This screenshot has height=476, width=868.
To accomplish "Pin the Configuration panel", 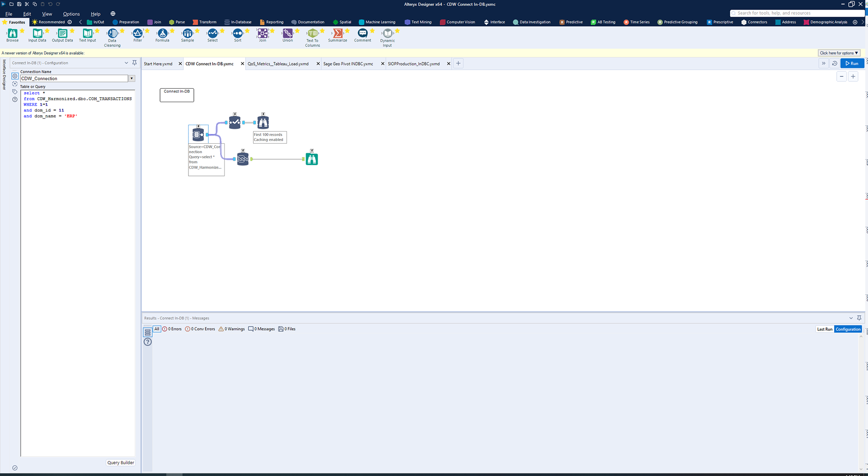I will pyautogui.click(x=134, y=63).
